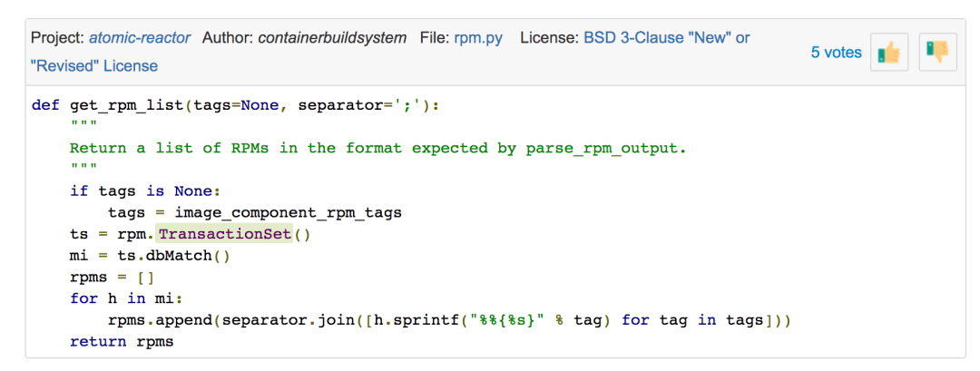The width and height of the screenshot is (980, 371).
Task: Open the BSD 3-Clause license link
Action: [666, 38]
